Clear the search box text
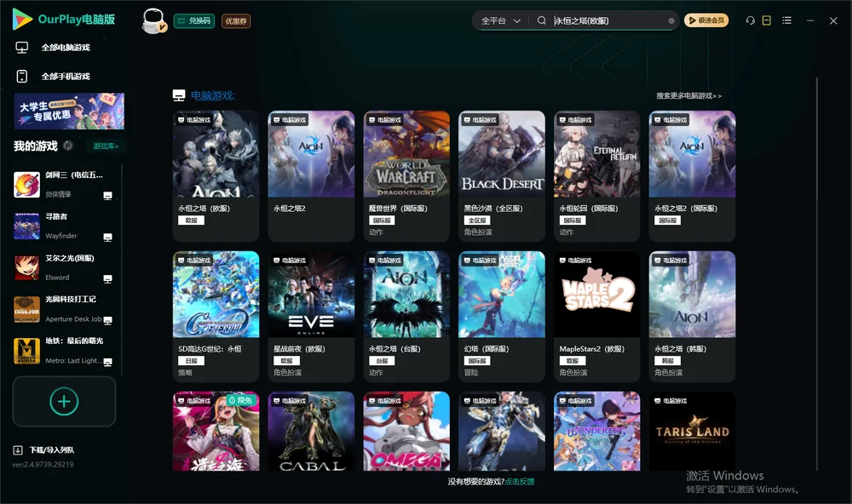This screenshot has height=504, width=852. pos(671,21)
